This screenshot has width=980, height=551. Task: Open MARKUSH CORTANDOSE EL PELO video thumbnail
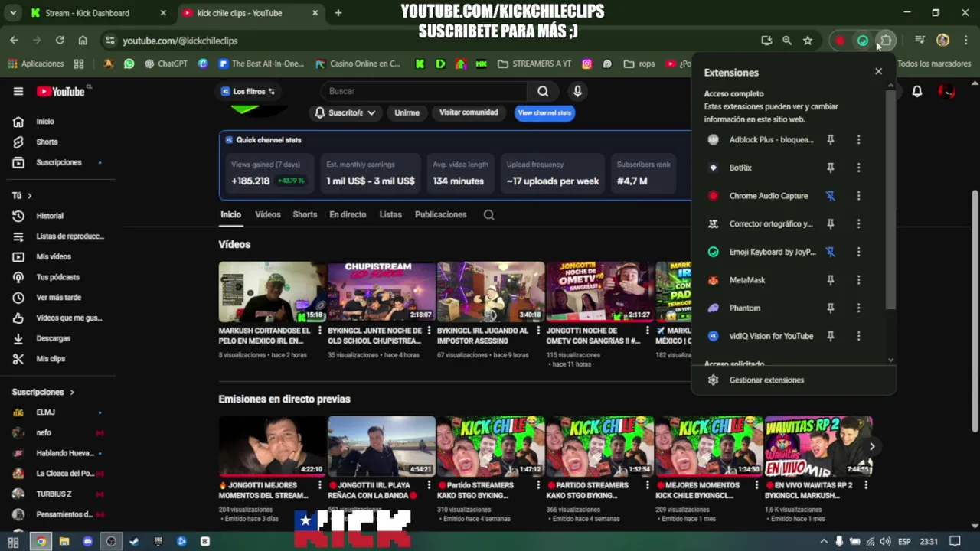click(x=272, y=292)
